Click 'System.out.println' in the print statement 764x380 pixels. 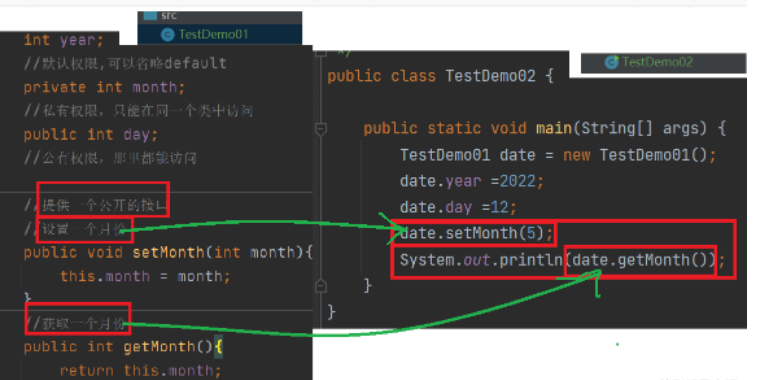pyautogui.click(x=481, y=260)
